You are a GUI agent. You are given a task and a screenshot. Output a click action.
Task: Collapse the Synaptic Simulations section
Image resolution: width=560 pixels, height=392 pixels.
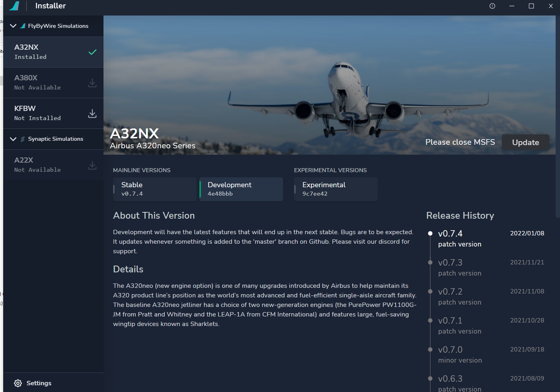coord(13,139)
